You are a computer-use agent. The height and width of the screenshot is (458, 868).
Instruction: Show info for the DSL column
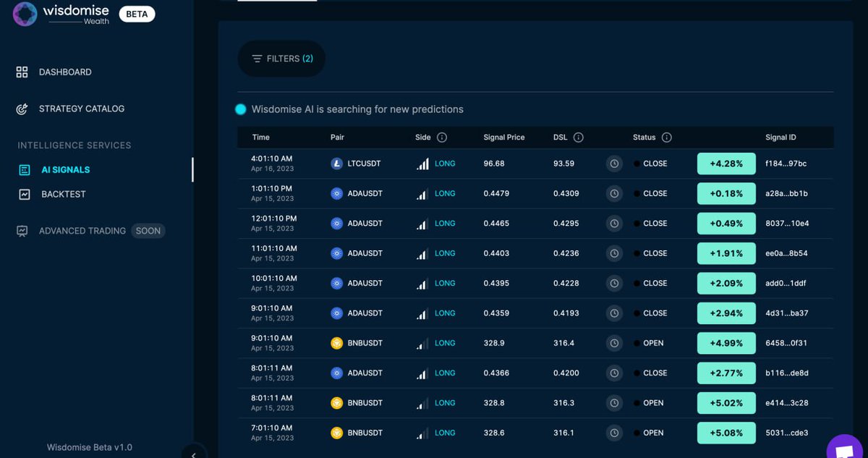tap(579, 137)
